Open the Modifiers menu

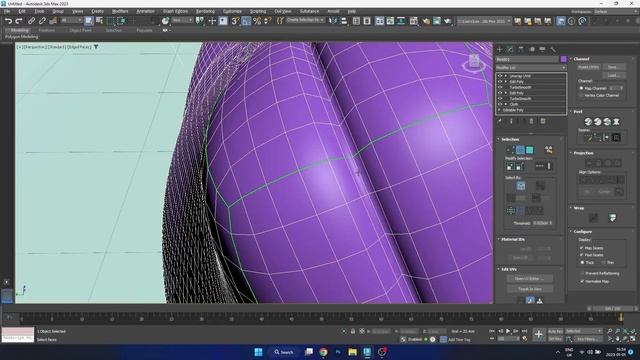[x=120, y=11]
